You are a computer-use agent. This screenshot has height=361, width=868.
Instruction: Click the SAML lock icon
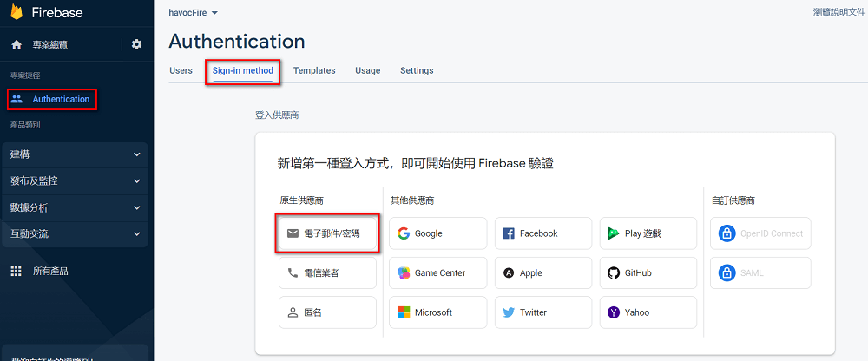(727, 273)
